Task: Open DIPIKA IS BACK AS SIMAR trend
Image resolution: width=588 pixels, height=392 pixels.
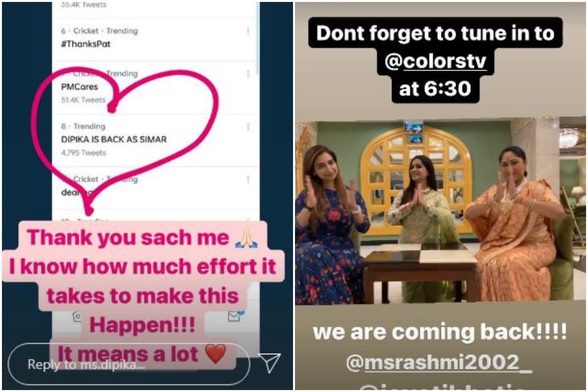Action: (x=114, y=139)
